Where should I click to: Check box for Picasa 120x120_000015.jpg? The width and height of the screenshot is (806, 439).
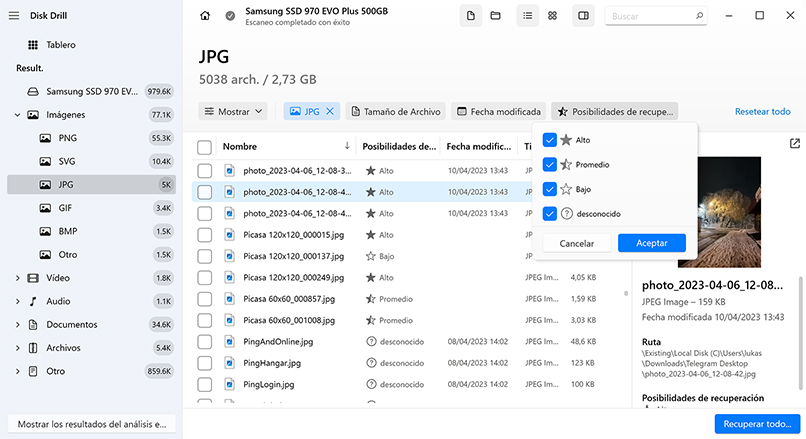point(205,235)
